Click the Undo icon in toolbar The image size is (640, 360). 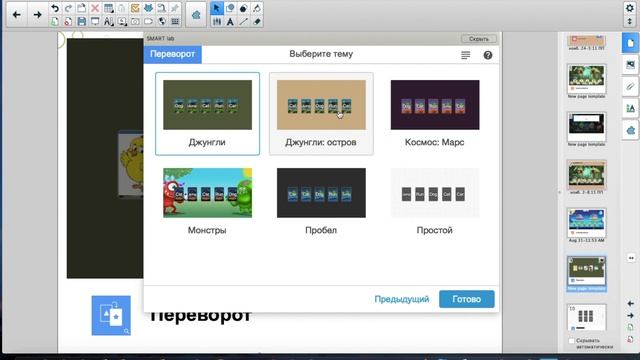(x=55, y=8)
